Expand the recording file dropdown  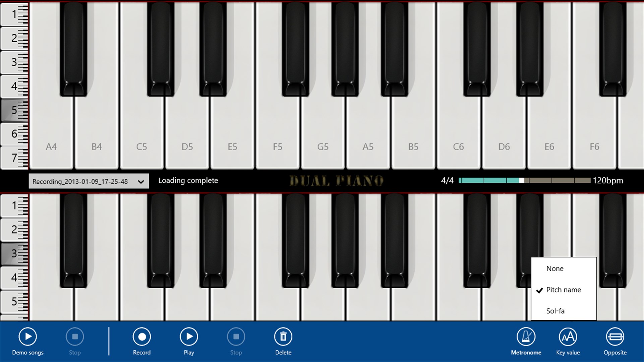(x=141, y=180)
